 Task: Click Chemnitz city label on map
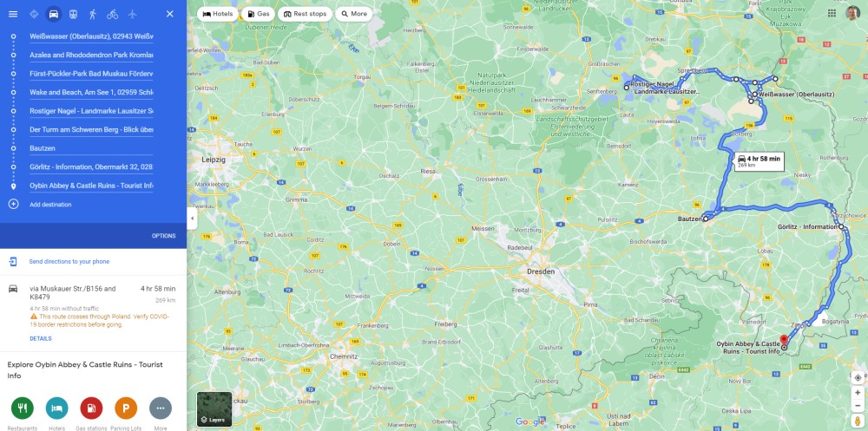click(344, 356)
